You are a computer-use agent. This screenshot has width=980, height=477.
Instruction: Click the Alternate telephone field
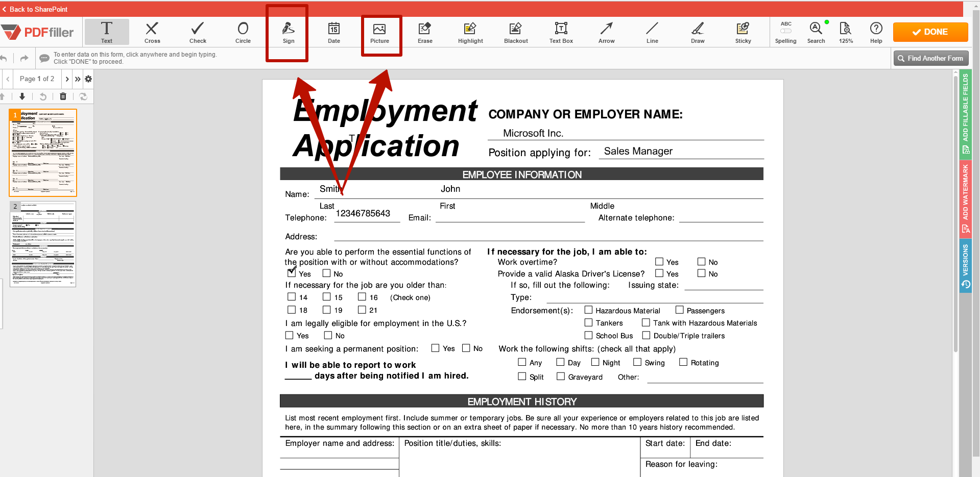pyautogui.click(x=721, y=217)
